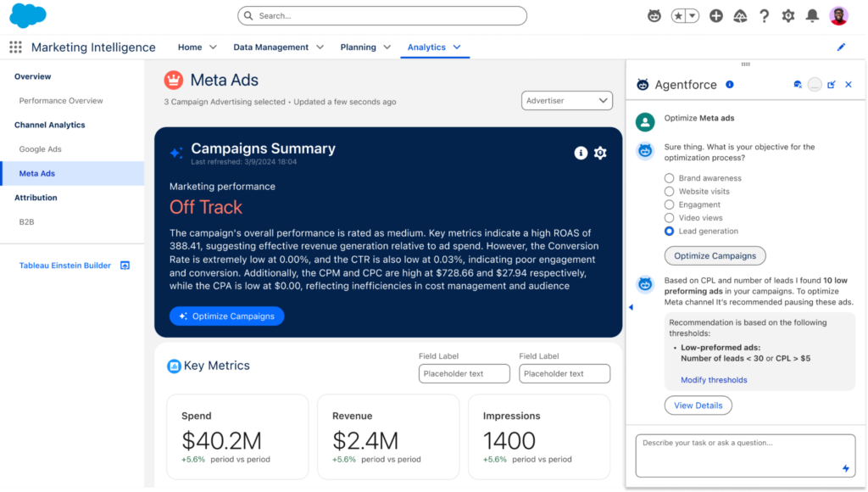
Task: Expand the favorites list dropdown arrow
Action: (x=693, y=16)
